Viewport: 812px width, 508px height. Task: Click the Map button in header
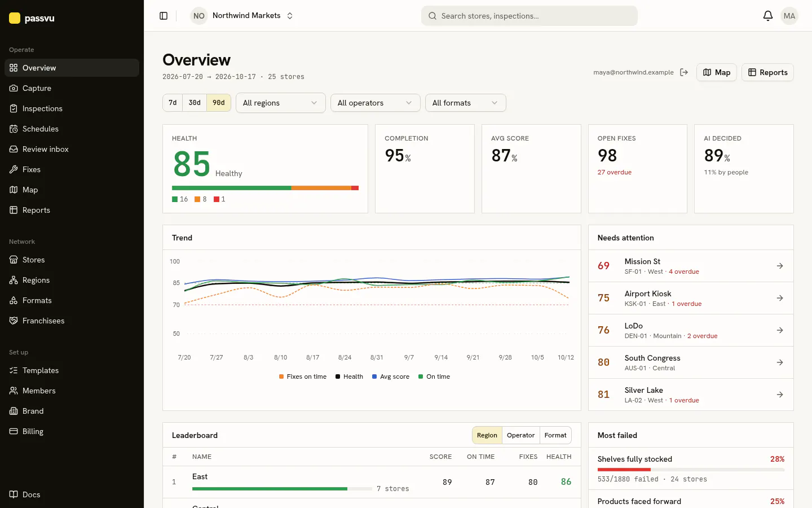tap(717, 72)
